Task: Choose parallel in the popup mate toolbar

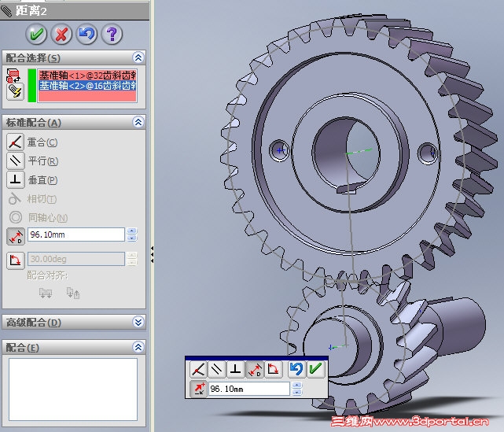Action: click(217, 369)
